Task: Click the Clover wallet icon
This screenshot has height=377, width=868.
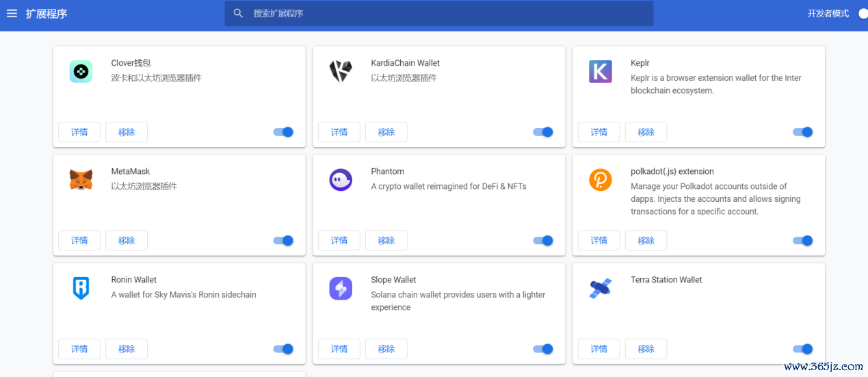Action: pyautogui.click(x=81, y=71)
